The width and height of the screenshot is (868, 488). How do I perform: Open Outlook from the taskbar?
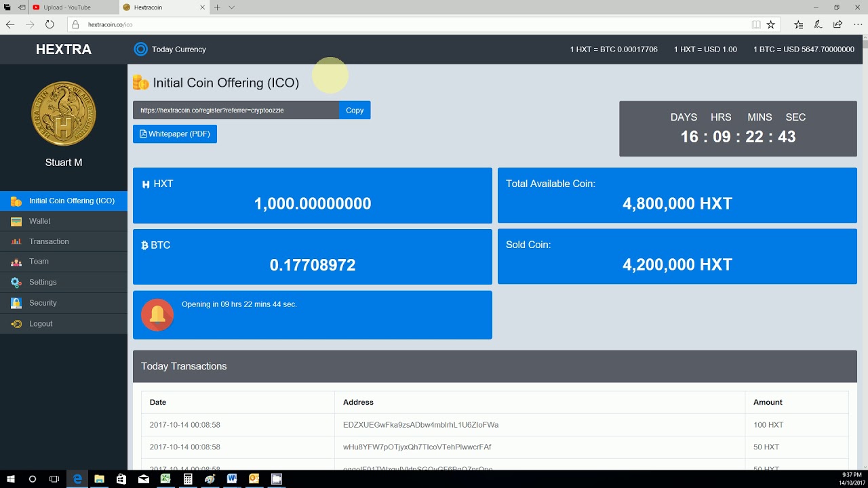[254, 479]
